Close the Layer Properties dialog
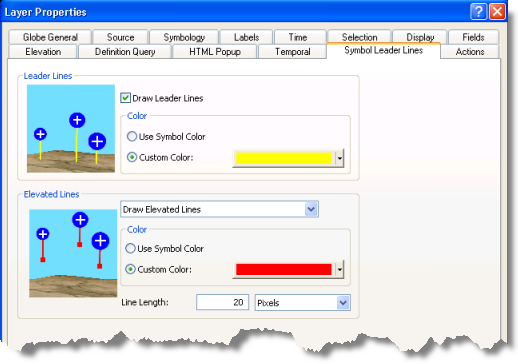The image size is (518, 364). tap(497, 12)
